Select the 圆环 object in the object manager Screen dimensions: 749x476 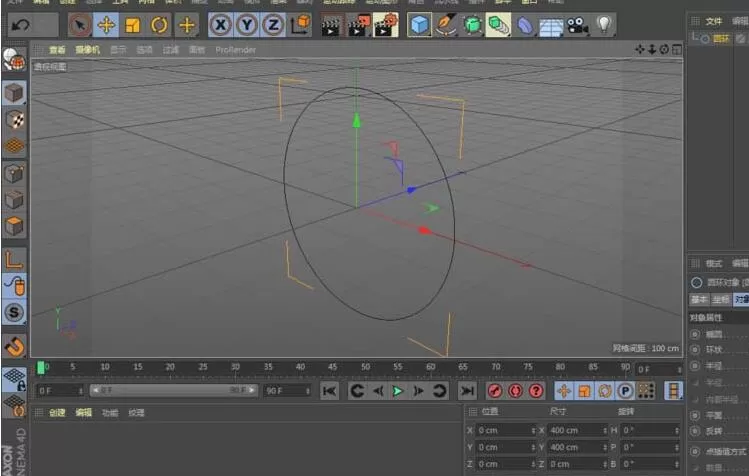(x=721, y=39)
